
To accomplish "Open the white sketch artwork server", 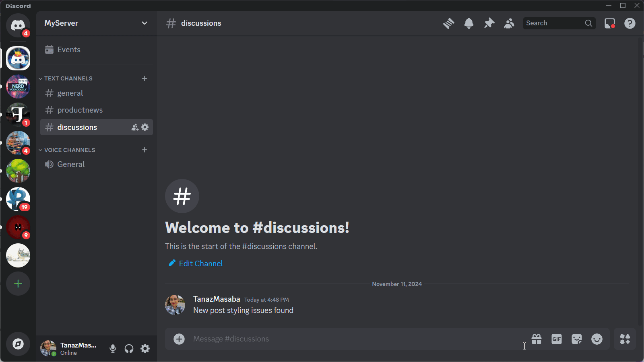I will click(18, 255).
